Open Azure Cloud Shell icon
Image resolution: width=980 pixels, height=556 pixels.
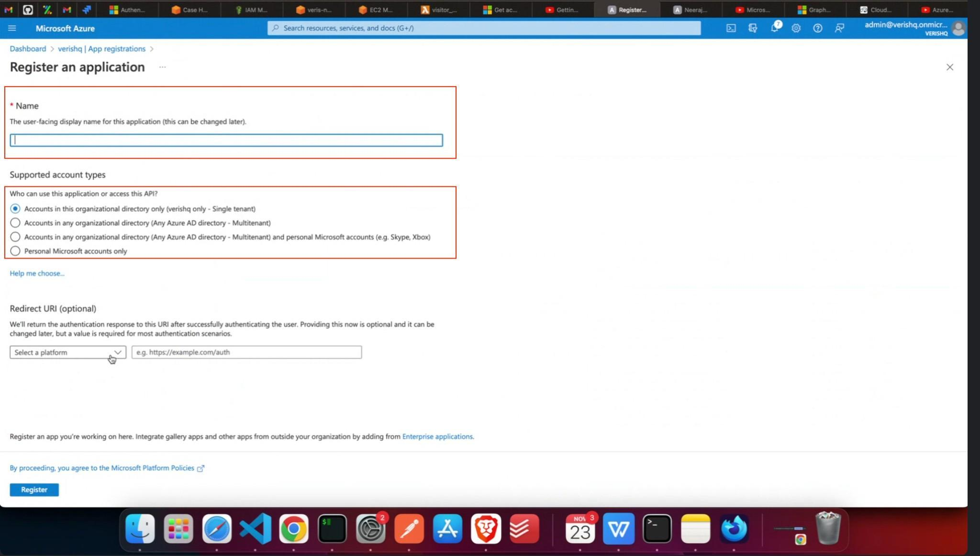[731, 28]
